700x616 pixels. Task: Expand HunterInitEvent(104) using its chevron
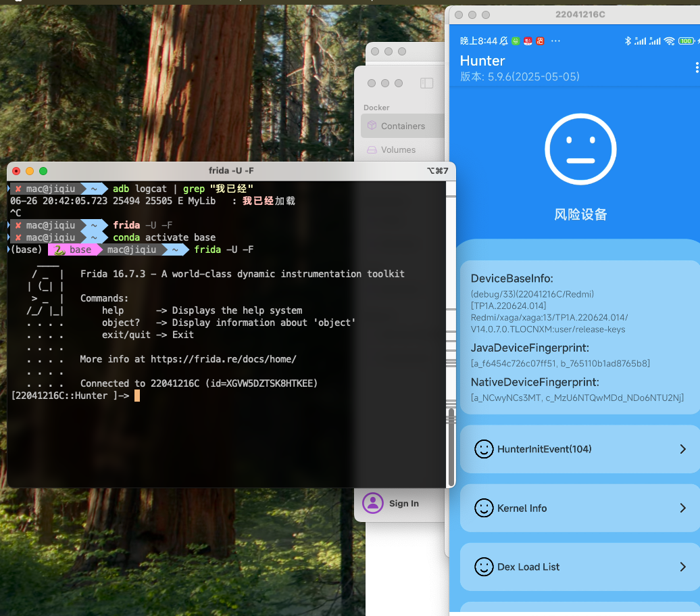pyautogui.click(x=682, y=449)
